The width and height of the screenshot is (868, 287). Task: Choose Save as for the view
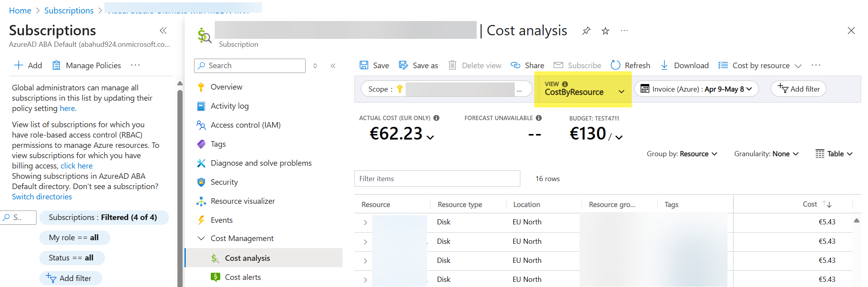pos(418,65)
